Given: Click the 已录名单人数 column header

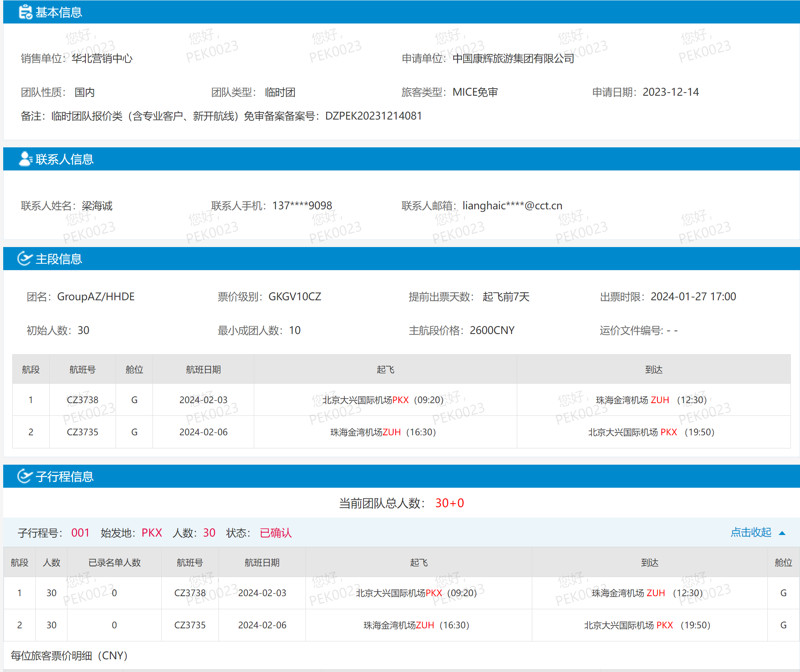Looking at the screenshot, I should coord(114,563).
